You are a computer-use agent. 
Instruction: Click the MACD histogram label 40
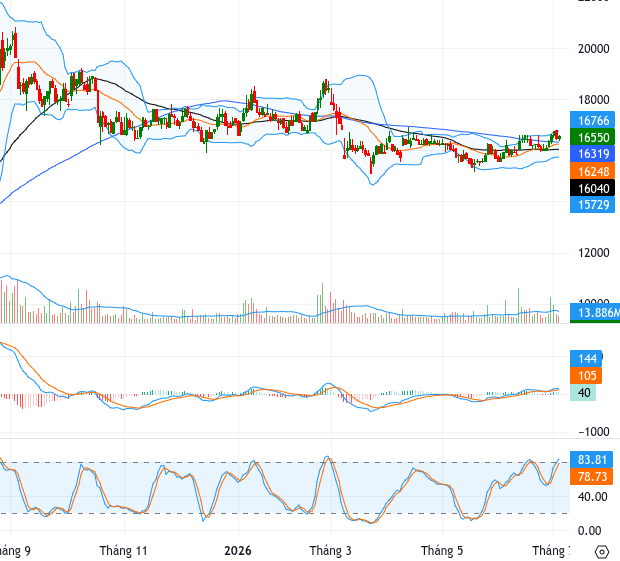click(583, 393)
